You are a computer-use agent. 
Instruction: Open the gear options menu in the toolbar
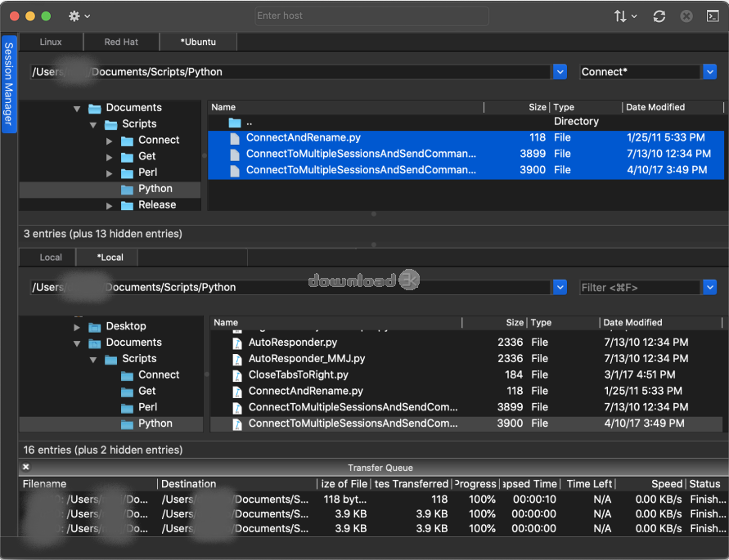(79, 16)
